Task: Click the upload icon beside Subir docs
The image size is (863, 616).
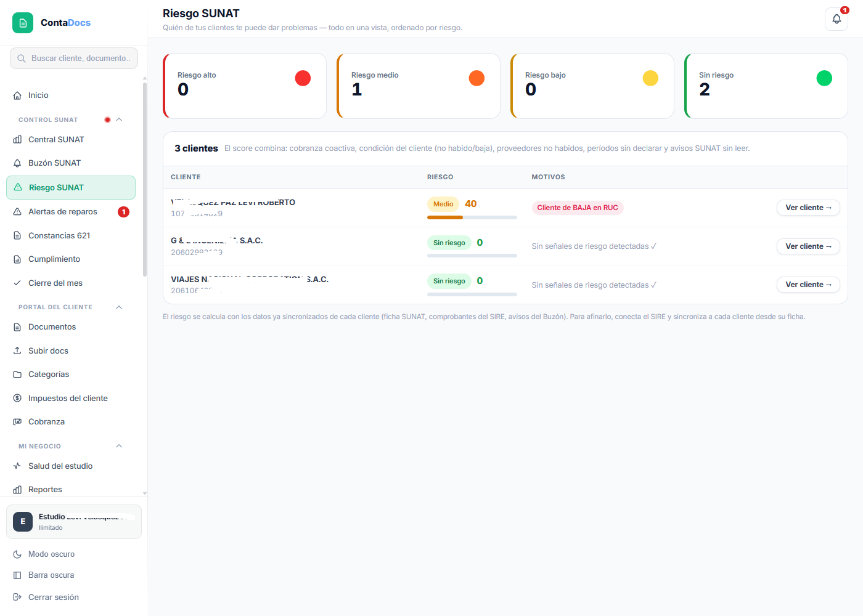Action: [17, 351]
